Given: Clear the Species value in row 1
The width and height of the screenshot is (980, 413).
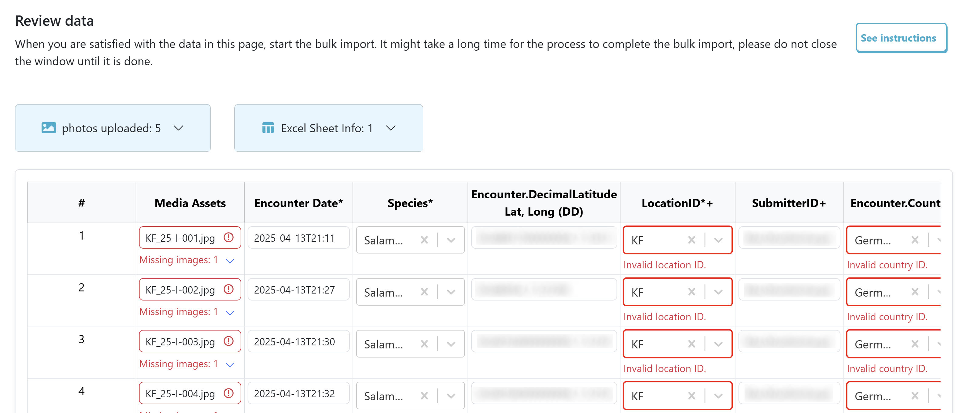Looking at the screenshot, I should pos(424,240).
